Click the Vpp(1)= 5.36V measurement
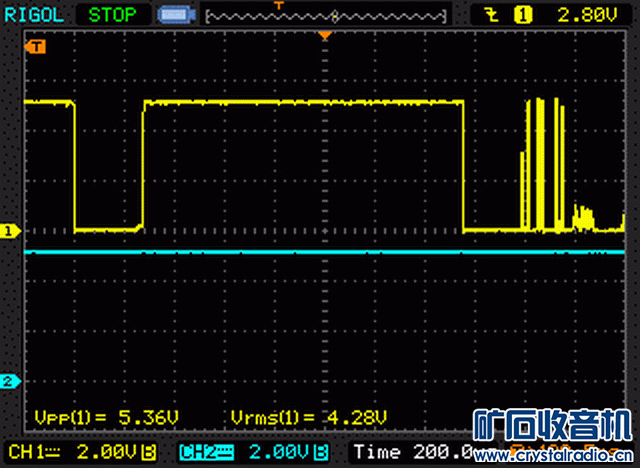 pyautogui.click(x=107, y=417)
